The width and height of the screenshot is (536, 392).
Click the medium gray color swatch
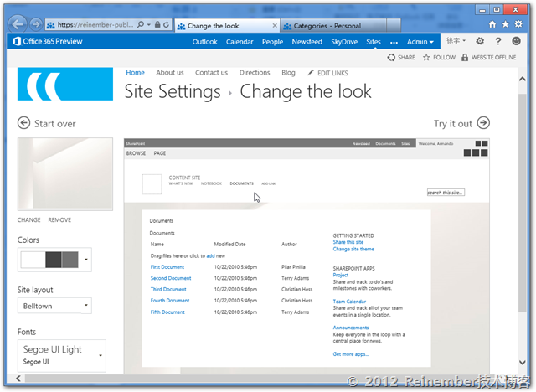[x=70, y=260]
